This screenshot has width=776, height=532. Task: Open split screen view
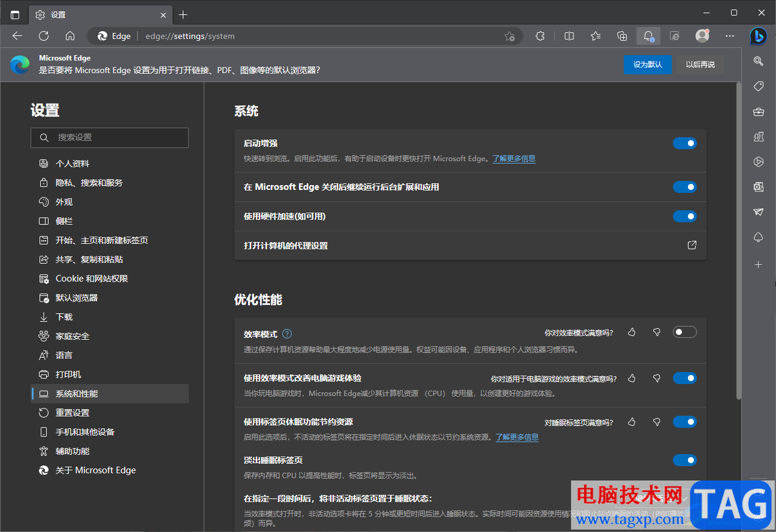coord(569,36)
